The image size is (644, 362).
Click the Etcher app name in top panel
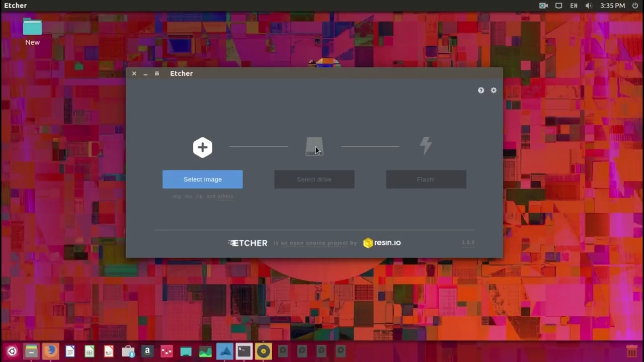point(16,6)
